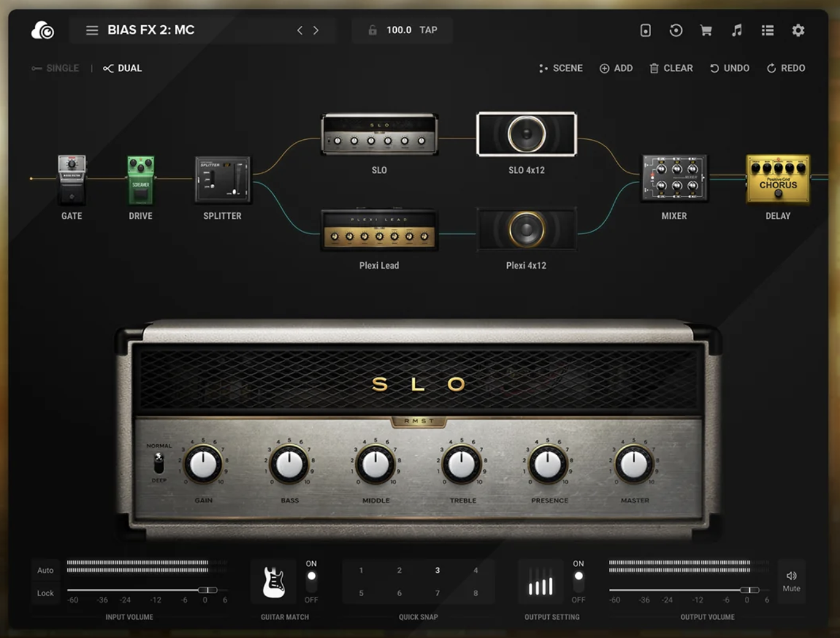
Task: Click the MIDDLE knob
Action: click(376, 464)
